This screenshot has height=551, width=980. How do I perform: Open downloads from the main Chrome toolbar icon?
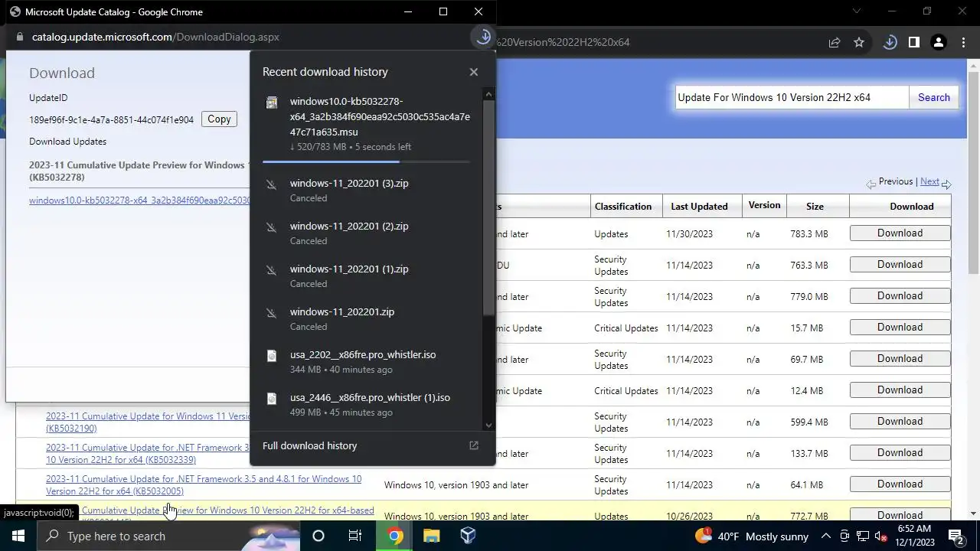(890, 42)
